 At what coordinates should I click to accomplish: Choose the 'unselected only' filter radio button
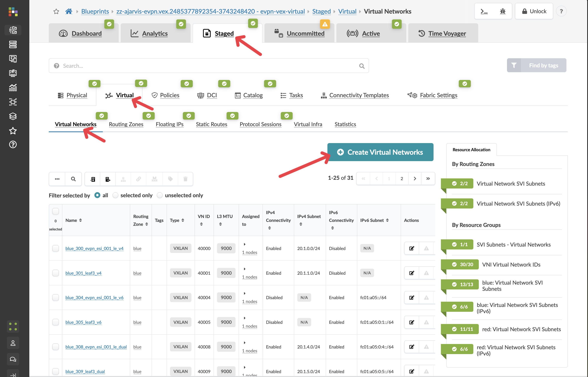click(x=160, y=195)
